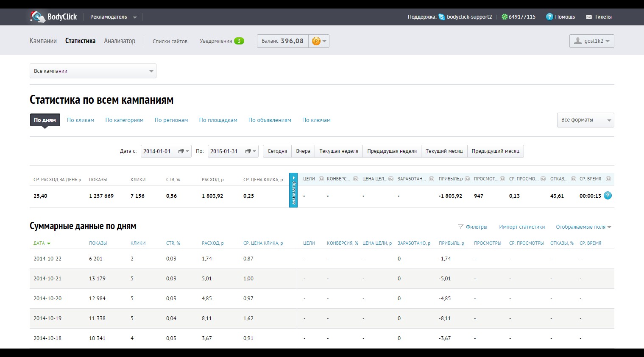Click the Вчера period button
Screen dimensions: 644x357
[x=303, y=151]
